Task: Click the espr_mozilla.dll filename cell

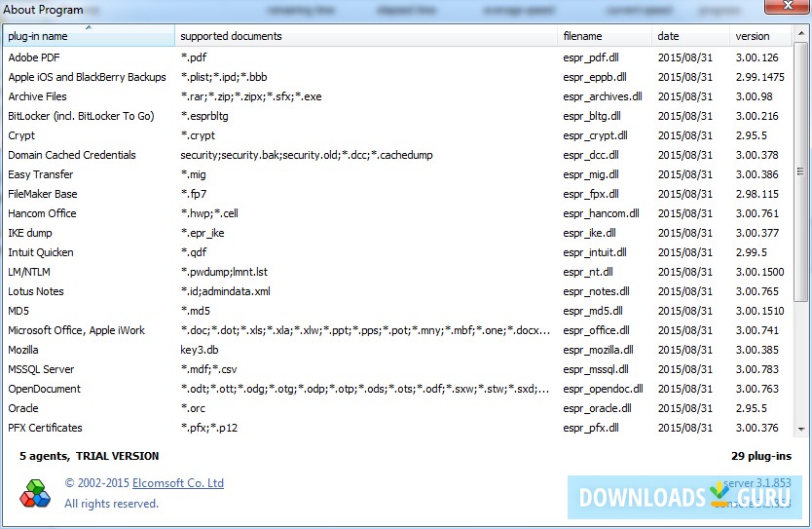Action: 598,350
